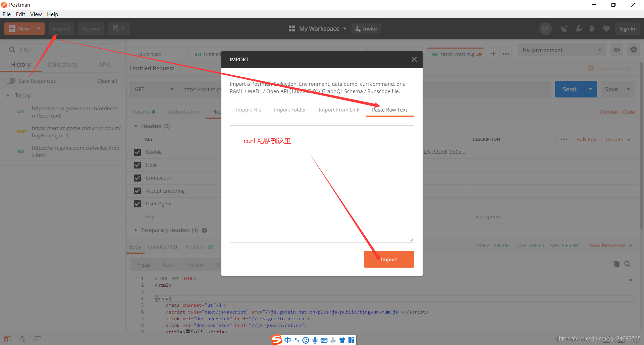Screen dimensions: 644x345
Task: Toggle the Save Responses switch
Action: point(10,81)
